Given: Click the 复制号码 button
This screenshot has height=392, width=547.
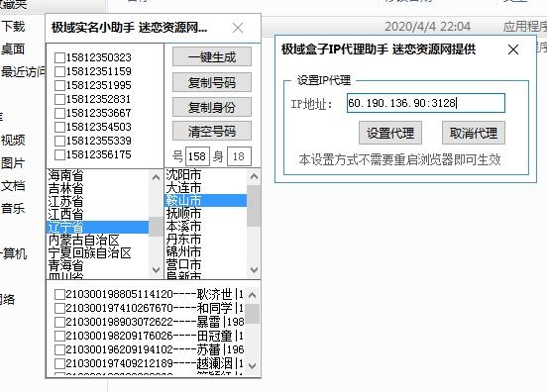Looking at the screenshot, I should click(212, 82).
